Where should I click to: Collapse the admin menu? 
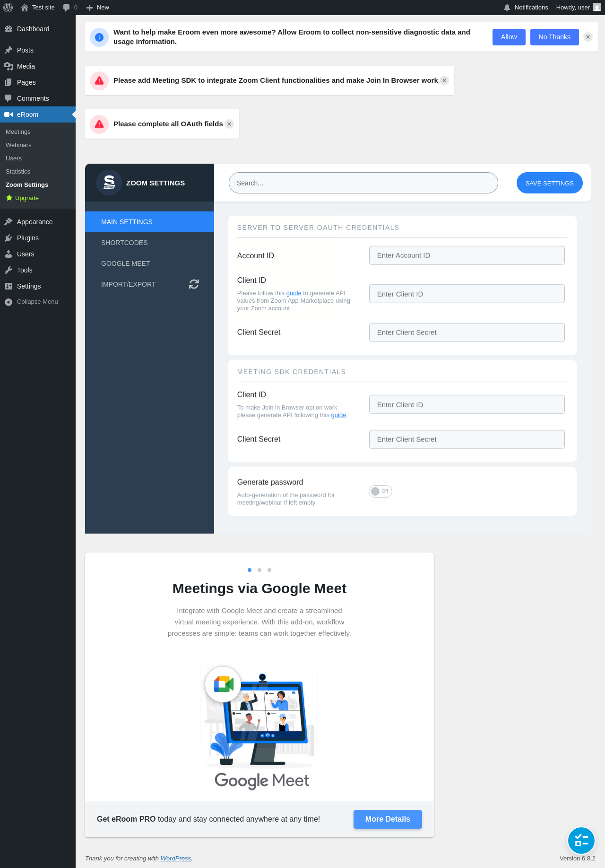pos(38,302)
